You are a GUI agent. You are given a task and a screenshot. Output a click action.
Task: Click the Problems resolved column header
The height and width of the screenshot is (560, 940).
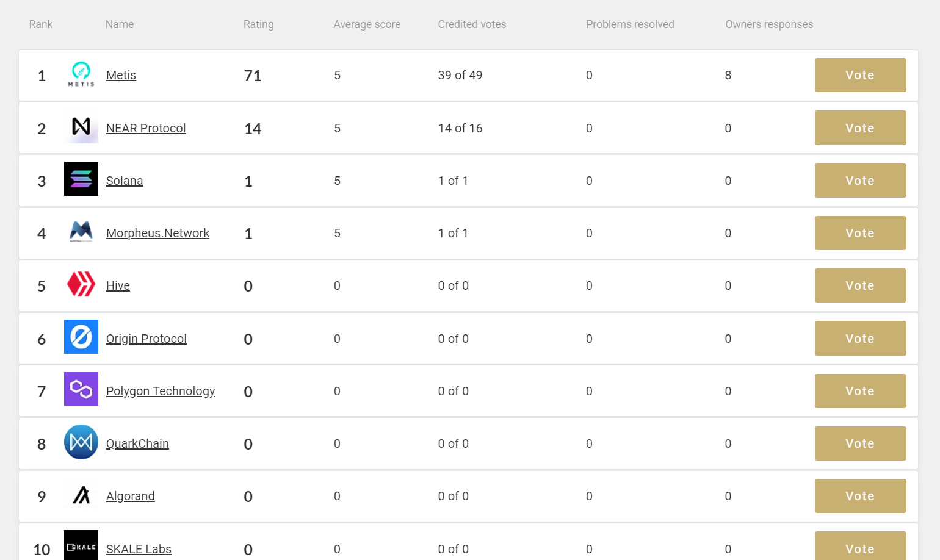pos(630,24)
